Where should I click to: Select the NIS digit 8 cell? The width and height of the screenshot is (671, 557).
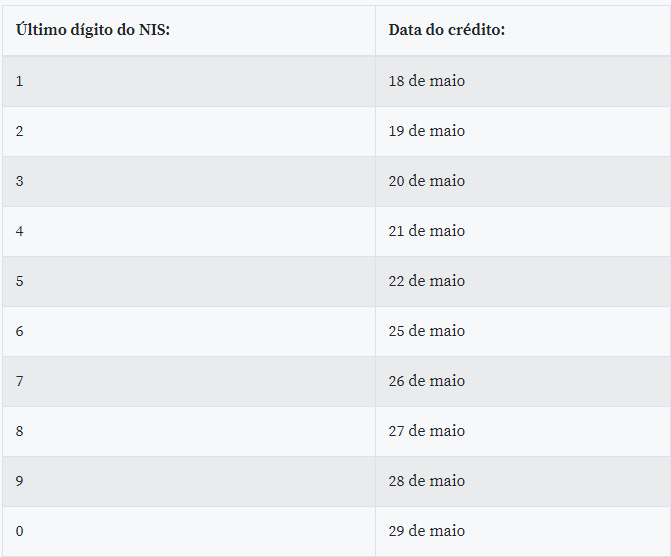[x=20, y=431]
